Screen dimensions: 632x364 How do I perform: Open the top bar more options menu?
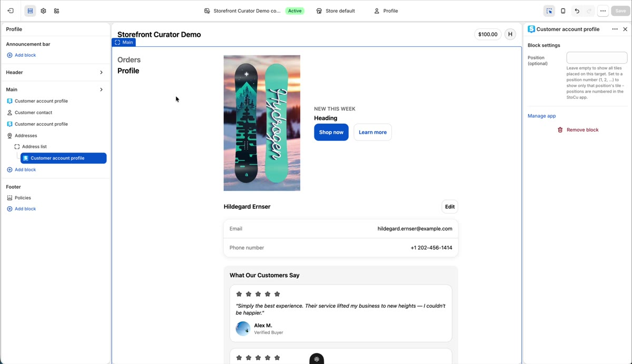click(x=603, y=11)
